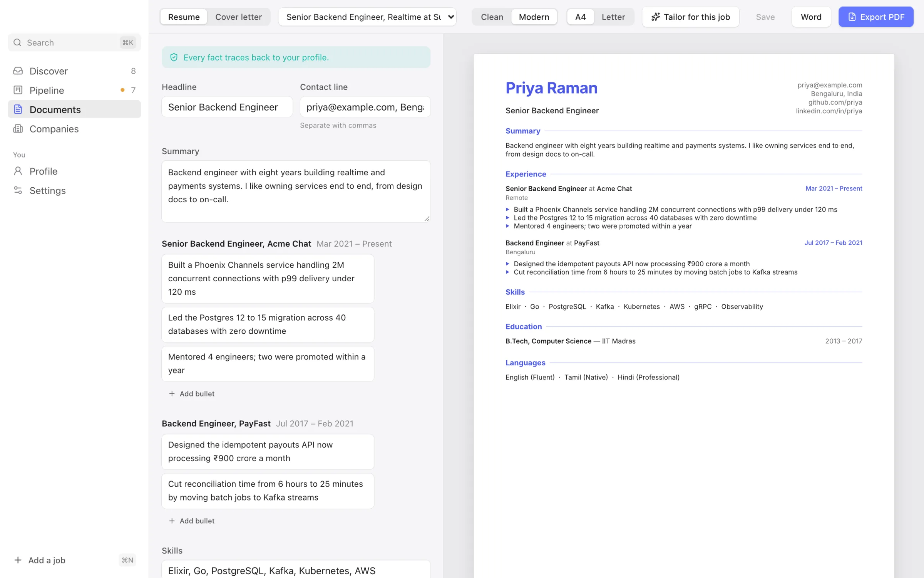Edit the Mentored 4 engineers bullet
The width and height of the screenshot is (924, 578).
tap(268, 363)
